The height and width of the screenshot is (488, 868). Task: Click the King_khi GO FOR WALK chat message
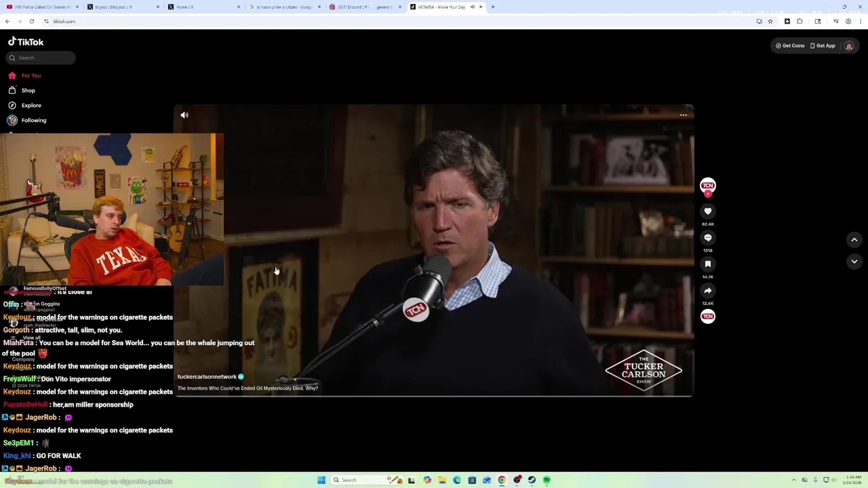pos(41,456)
